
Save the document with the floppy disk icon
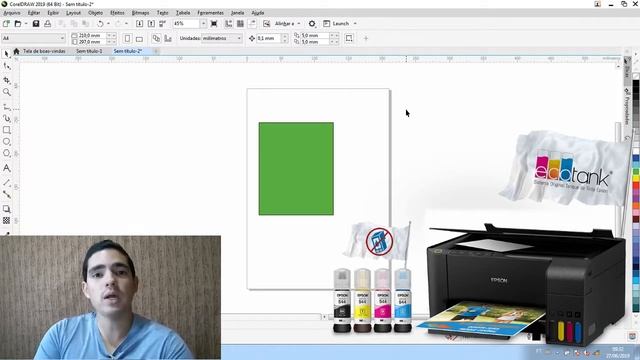36,24
